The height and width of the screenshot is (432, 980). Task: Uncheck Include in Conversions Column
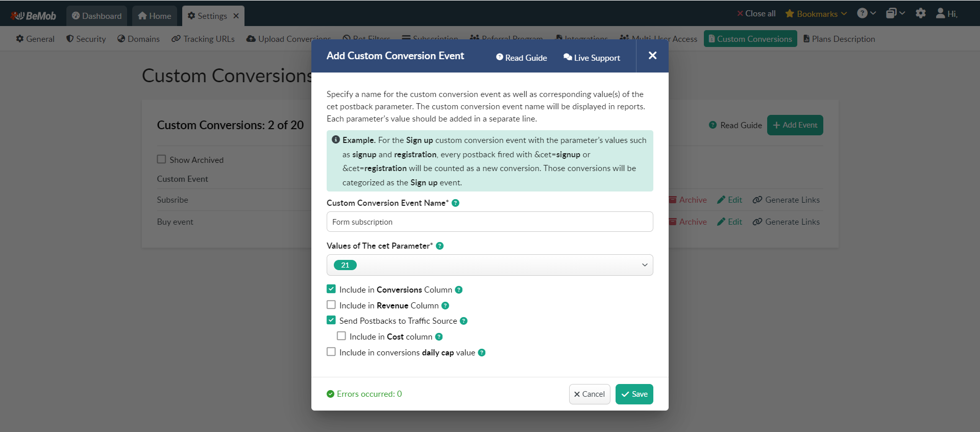[331, 290]
